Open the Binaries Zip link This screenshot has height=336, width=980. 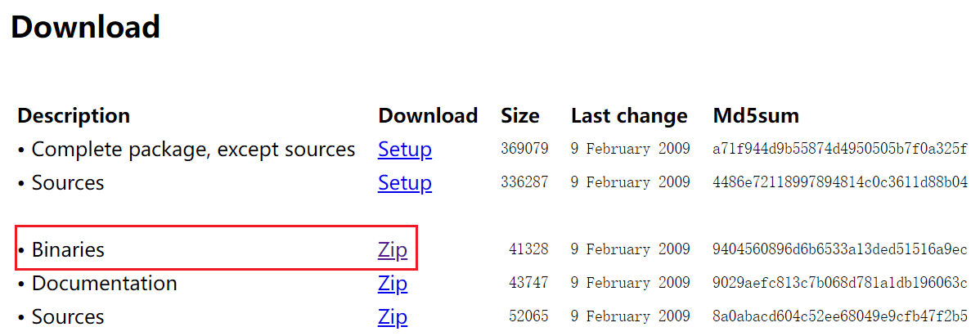coord(392,249)
